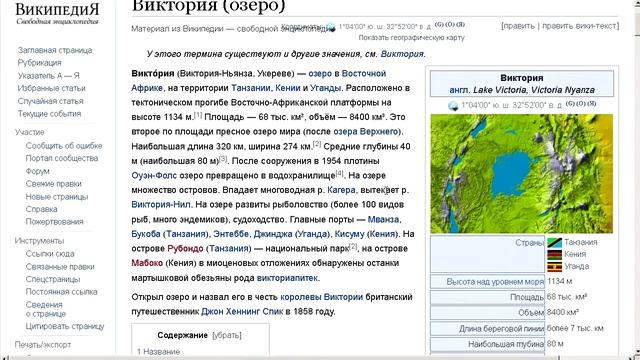640x360 pixels.
Task: Open 'Избранные статьи' link
Action: coord(51,88)
